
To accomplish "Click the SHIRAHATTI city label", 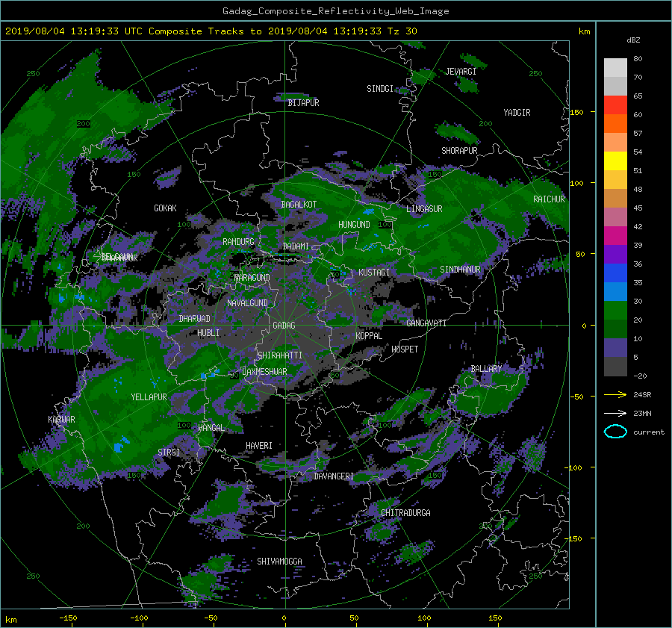I will click(x=280, y=355).
